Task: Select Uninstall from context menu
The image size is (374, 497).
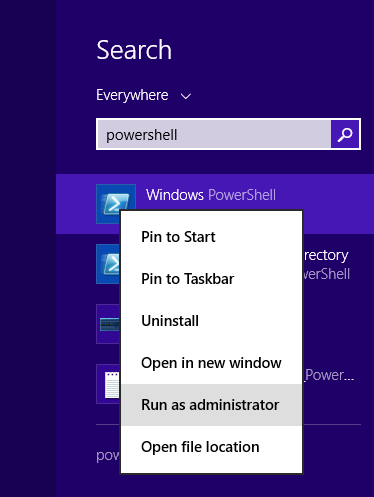Action: click(211, 321)
